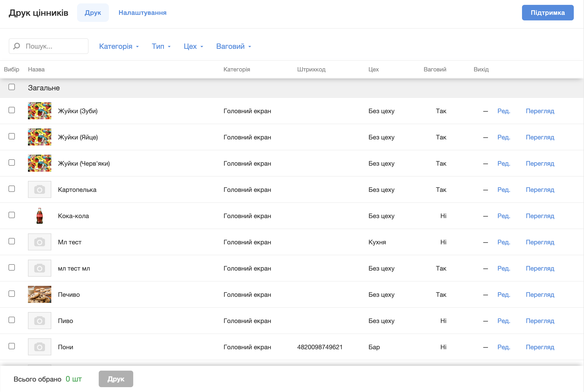Click the Печиво cookie image

click(40, 294)
